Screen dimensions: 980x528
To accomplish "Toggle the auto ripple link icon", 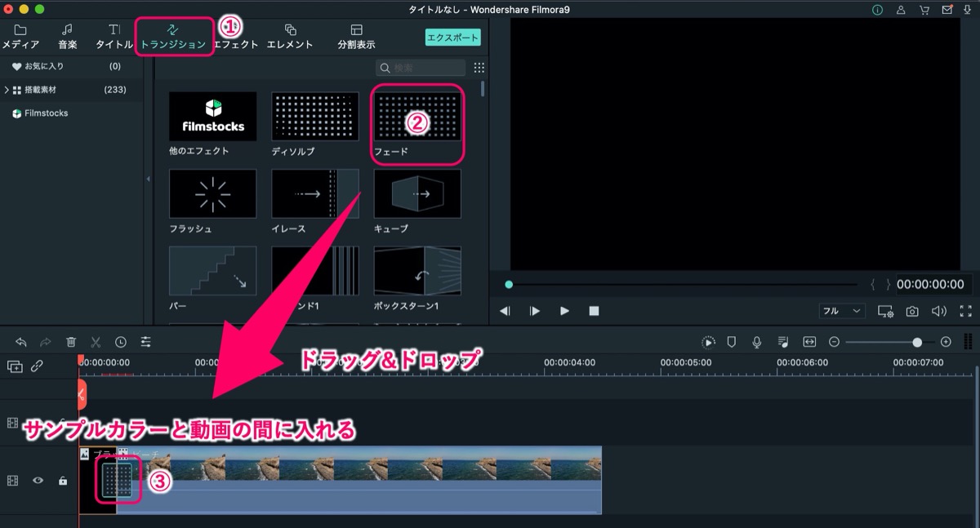I will click(x=37, y=366).
